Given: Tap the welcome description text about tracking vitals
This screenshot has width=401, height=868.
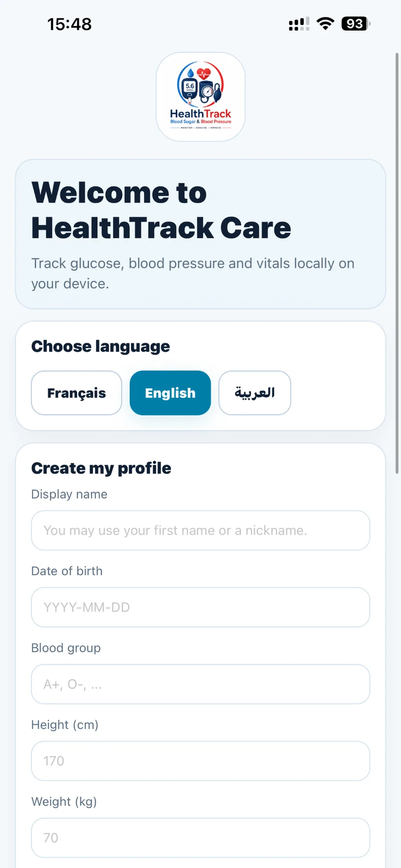Looking at the screenshot, I should click(x=193, y=273).
